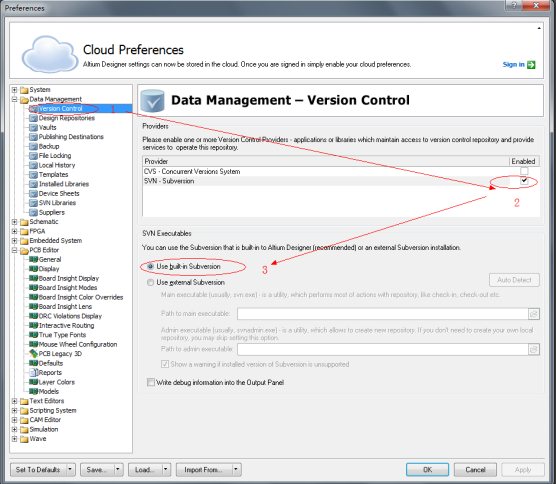Click the SVN Libraries tree icon
Viewport: 556px width, 484px height.
pyautogui.click(x=33, y=203)
